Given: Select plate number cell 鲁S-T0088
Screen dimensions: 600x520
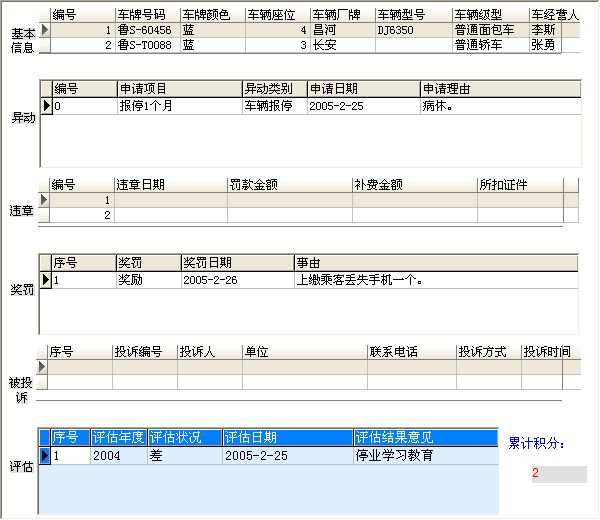Looking at the screenshot, I should pos(148,45).
